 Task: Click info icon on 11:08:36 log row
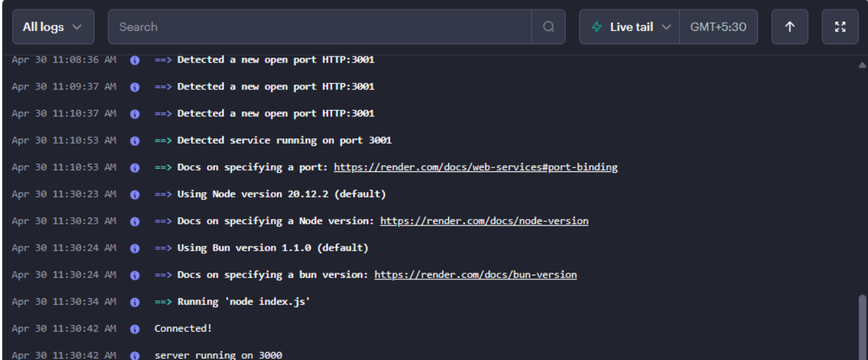coord(134,60)
